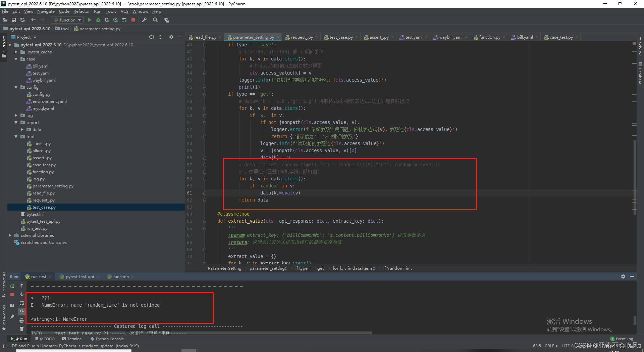Click the Run console horizontal scrollbar
Viewport: 644px width, 352px height.
201,333
